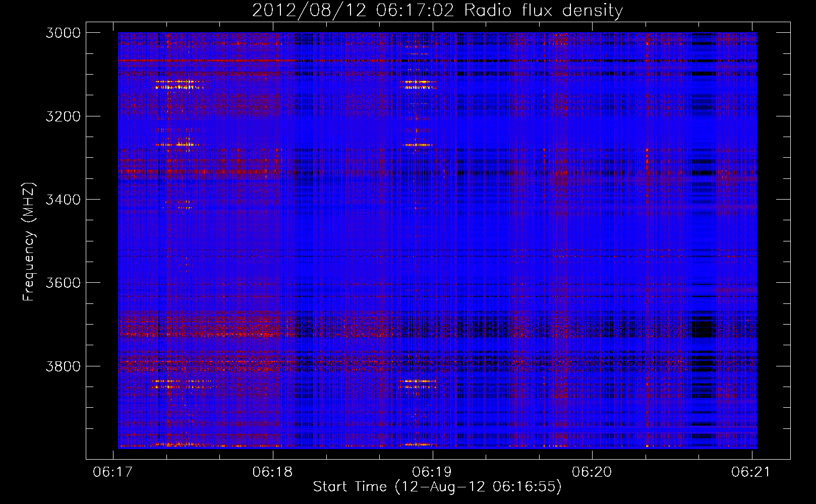816x504 pixels.
Task: Click the 06:20 time tick label
Action: coord(592,472)
